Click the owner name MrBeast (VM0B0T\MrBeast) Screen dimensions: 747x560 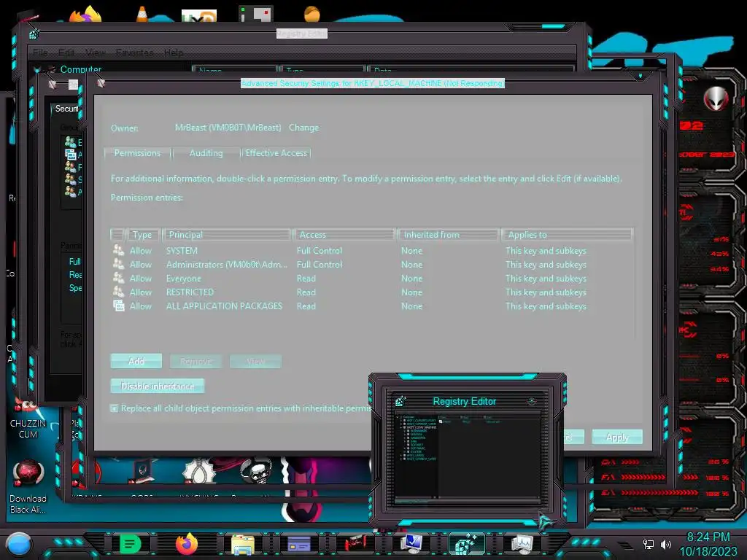[x=228, y=128]
